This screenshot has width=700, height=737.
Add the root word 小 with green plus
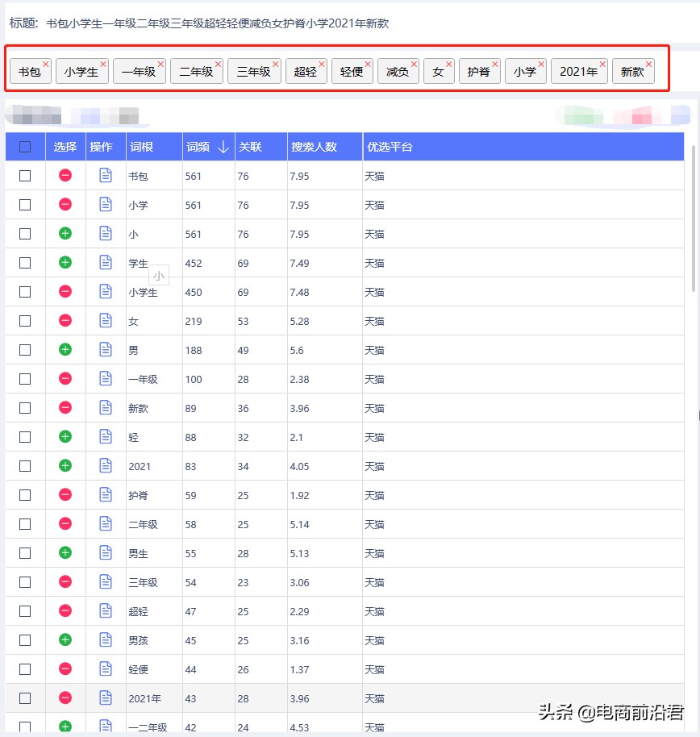pos(65,234)
